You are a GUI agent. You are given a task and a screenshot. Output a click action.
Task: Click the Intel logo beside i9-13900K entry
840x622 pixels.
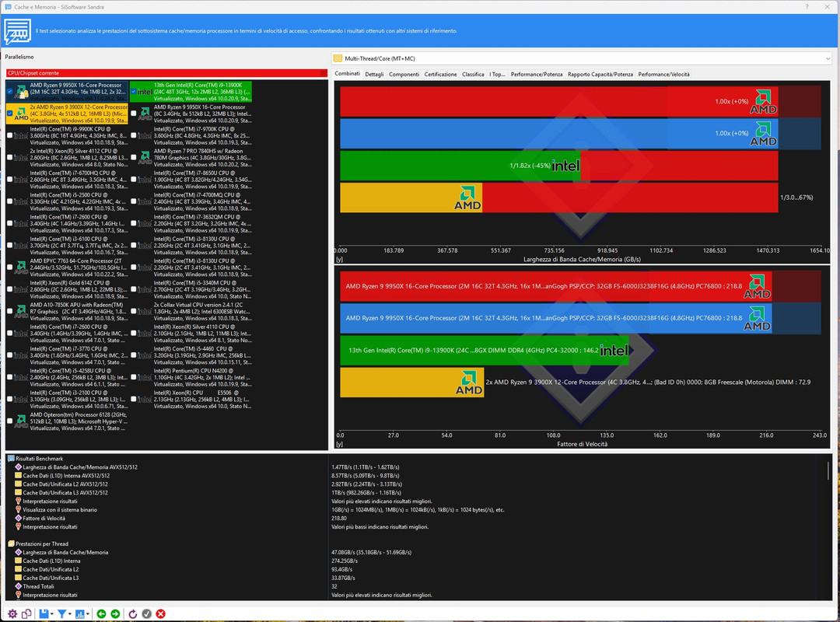point(145,93)
